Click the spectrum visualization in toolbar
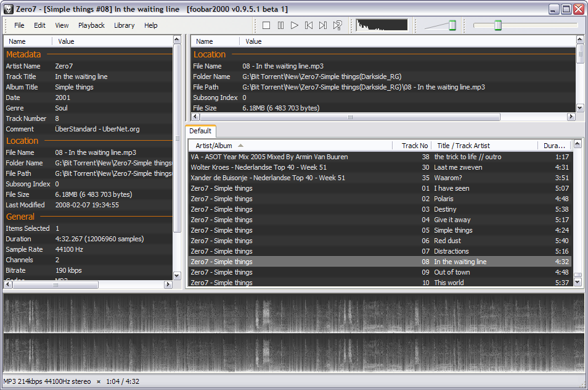This screenshot has height=390, width=588. [x=382, y=25]
